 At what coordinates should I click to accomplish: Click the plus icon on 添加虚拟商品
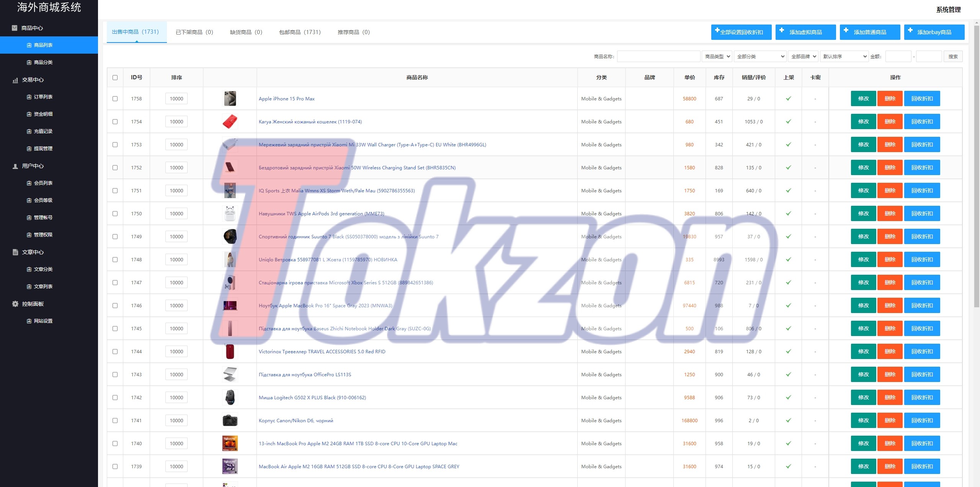point(782,30)
